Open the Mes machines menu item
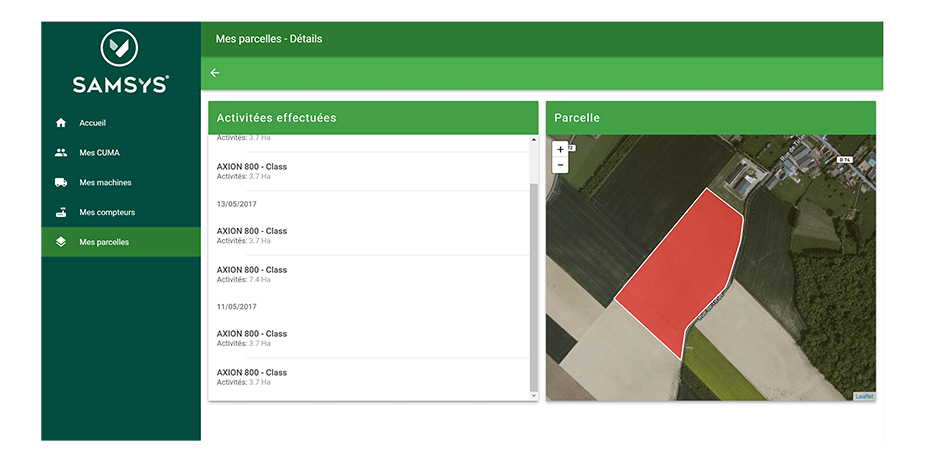This screenshot has height=462, width=925. tap(105, 183)
